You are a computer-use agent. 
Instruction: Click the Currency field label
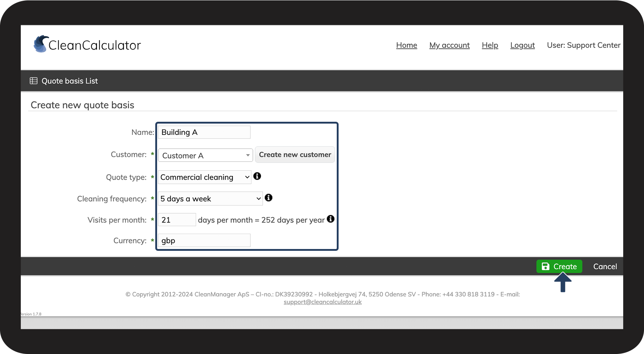click(x=130, y=241)
